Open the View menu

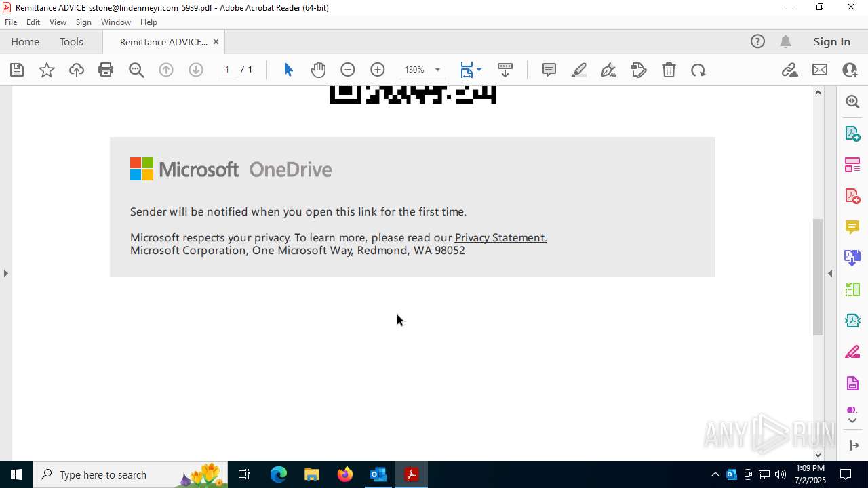coord(58,22)
